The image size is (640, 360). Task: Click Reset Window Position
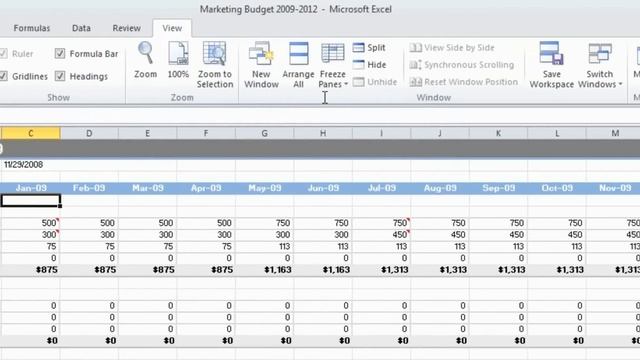463,82
